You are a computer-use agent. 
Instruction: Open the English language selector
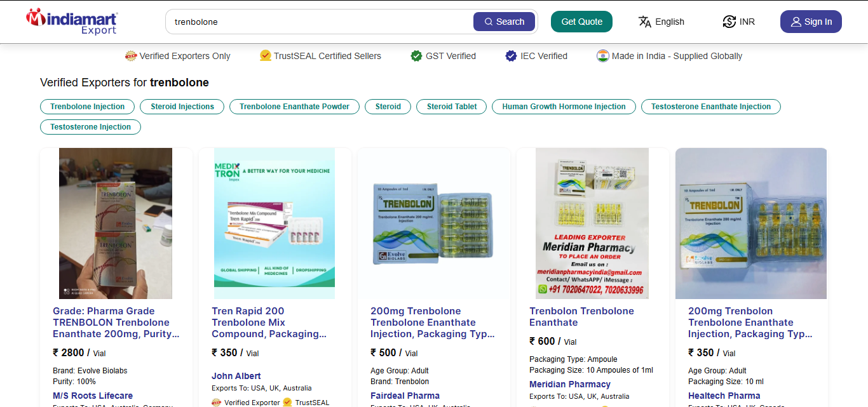(661, 22)
